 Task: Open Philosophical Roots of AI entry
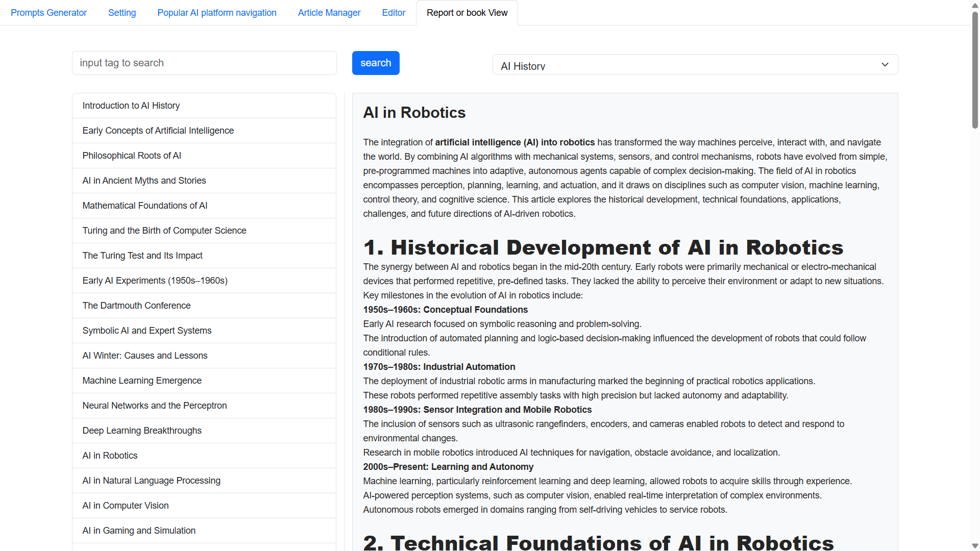tap(132, 156)
